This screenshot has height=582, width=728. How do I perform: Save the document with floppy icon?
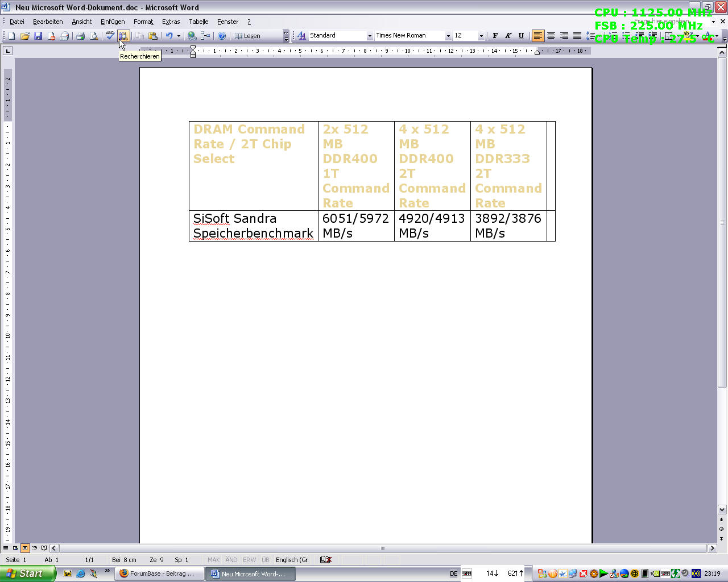click(x=38, y=36)
